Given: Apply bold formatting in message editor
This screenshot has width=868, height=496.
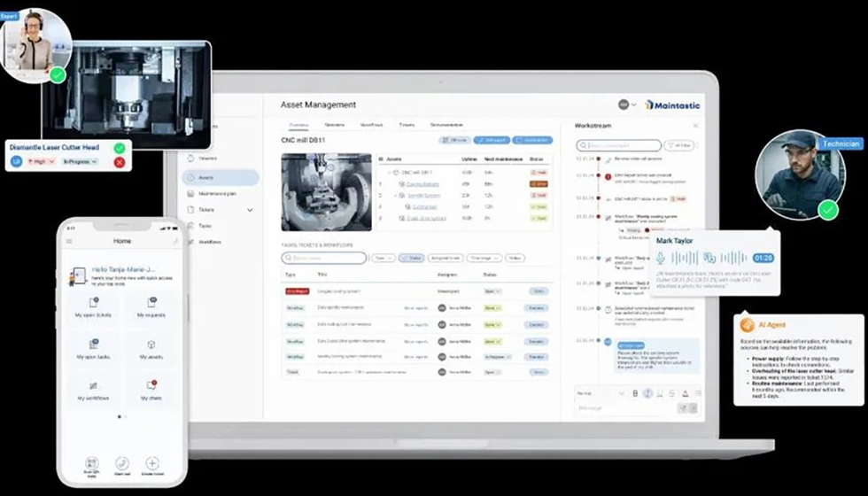Looking at the screenshot, I should pyautogui.click(x=635, y=393).
